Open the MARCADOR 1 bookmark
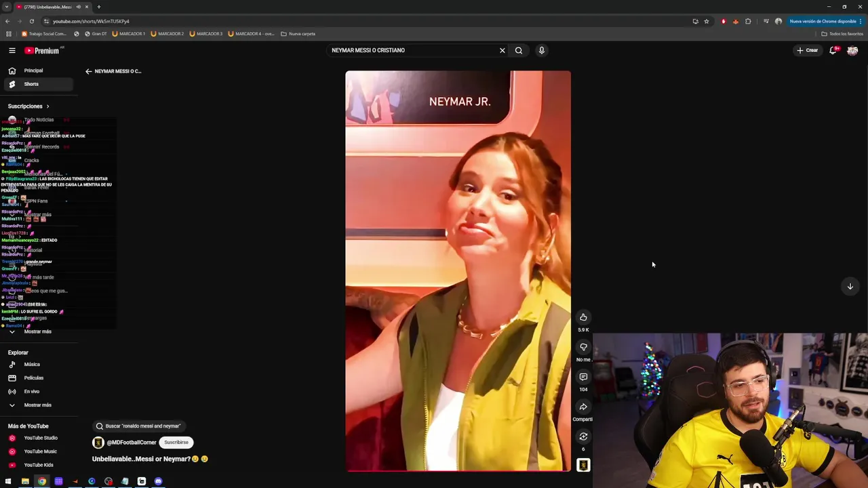 click(129, 34)
